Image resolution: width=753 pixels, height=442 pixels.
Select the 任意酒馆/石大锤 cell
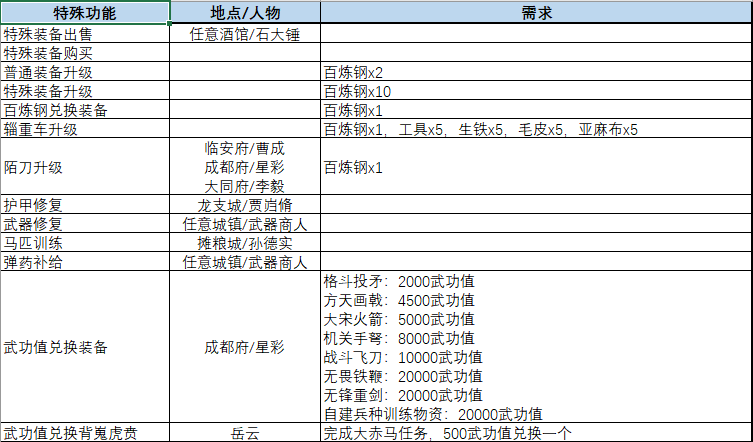coord(244,33)
